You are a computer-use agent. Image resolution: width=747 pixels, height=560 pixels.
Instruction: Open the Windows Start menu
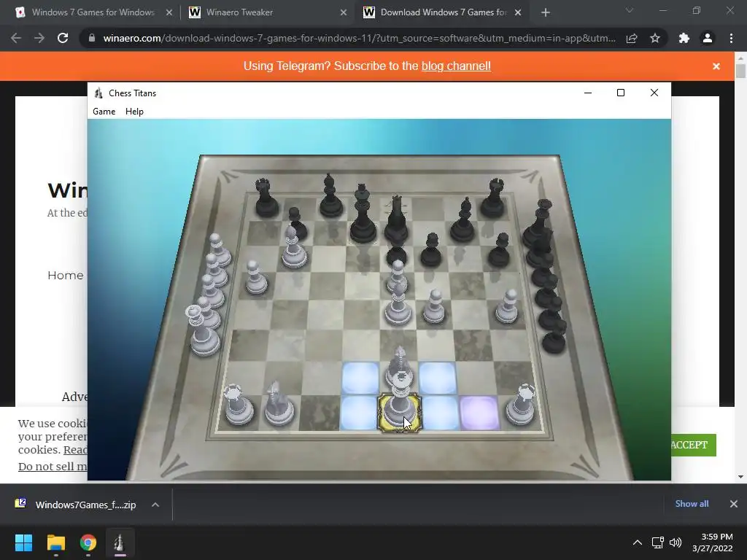tap(23, 542)
